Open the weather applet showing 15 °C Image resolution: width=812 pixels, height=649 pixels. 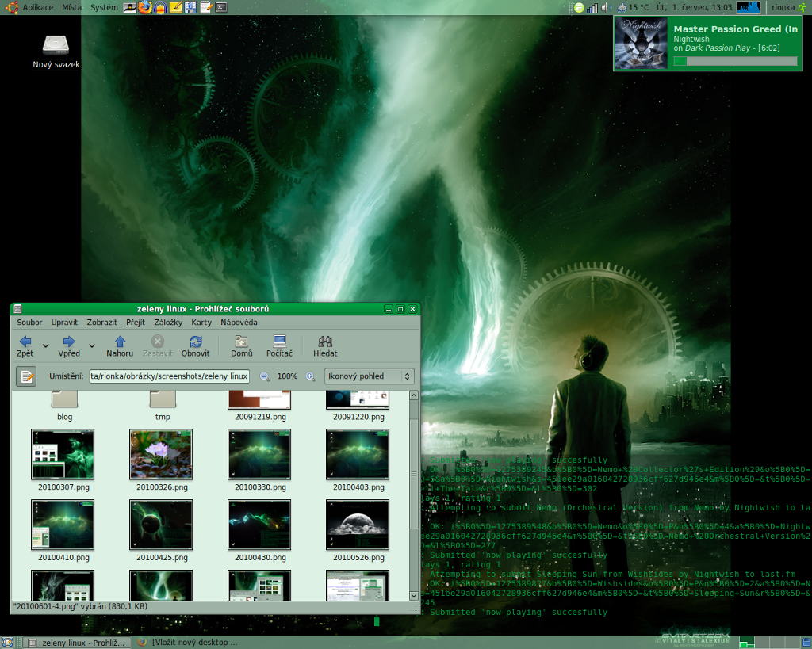point(633,7)
